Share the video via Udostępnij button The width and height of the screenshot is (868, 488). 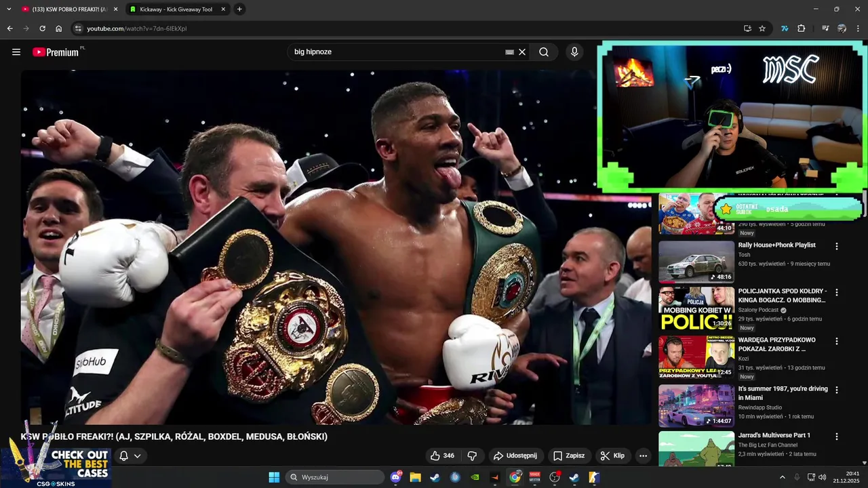[515, 455]
